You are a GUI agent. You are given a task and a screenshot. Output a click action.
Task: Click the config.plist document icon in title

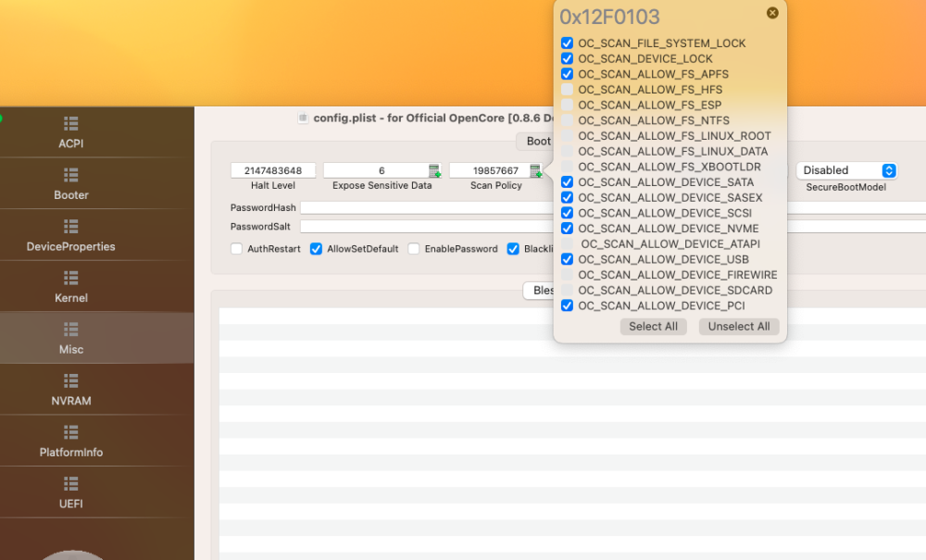click(303, 118)
